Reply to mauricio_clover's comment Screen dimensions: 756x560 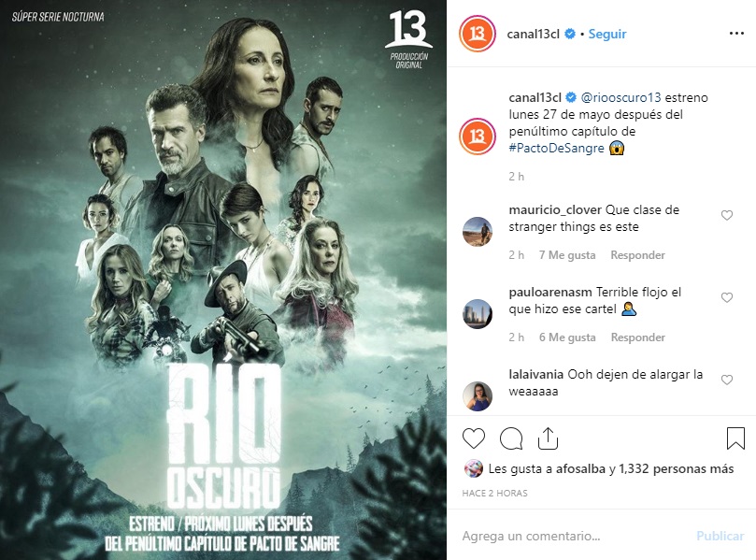[x=637, y=255]
